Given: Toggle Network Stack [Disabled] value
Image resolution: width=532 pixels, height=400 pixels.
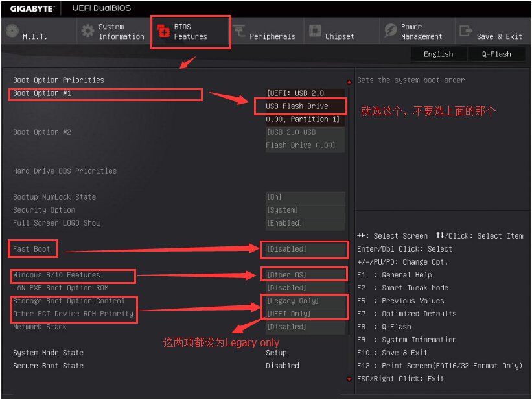Looking at the screenshot, I should (x=305, y=327).
